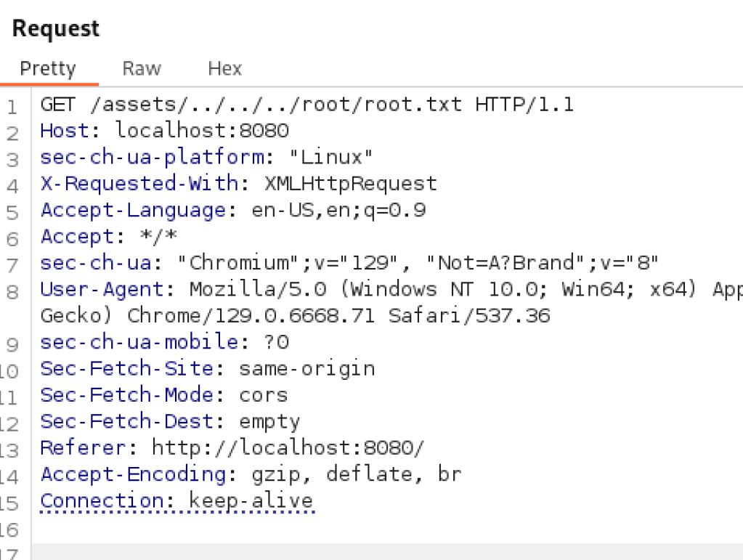
Task: Click the Sec-Fetch-Site same-origin line
Action: (208, 368)
